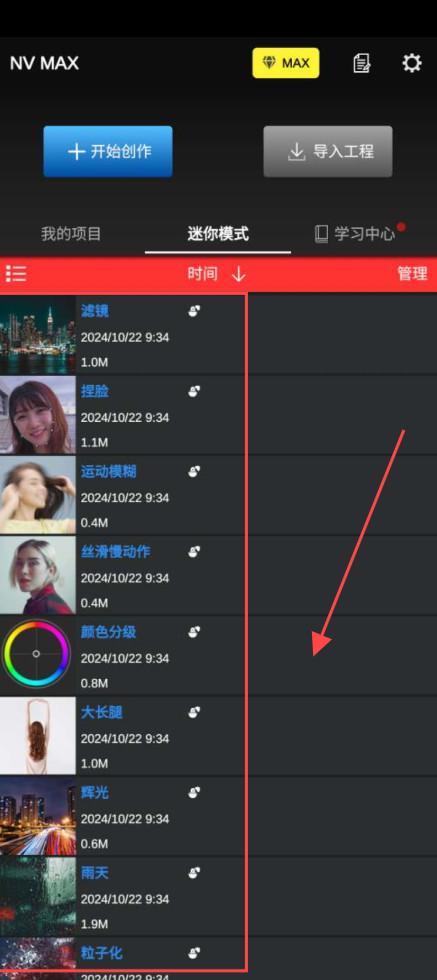Open the 运动模糊 project thumbnail
Screen dimensions: 437x980
(38, 495)
